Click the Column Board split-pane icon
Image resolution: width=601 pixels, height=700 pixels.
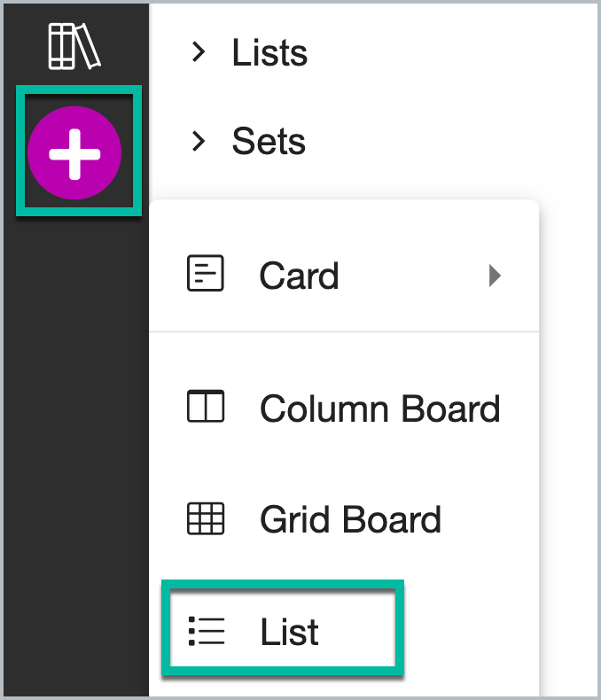click(x=206, y=406)
